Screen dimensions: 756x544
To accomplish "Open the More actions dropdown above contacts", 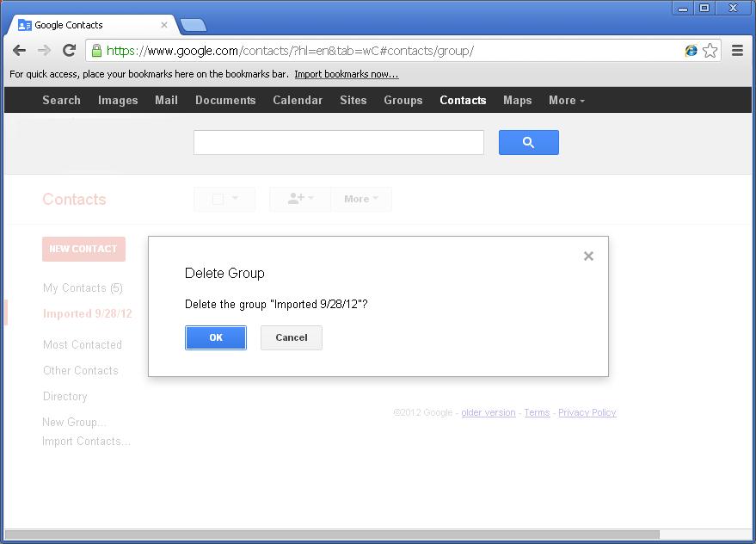I will (x=360, y=198).
